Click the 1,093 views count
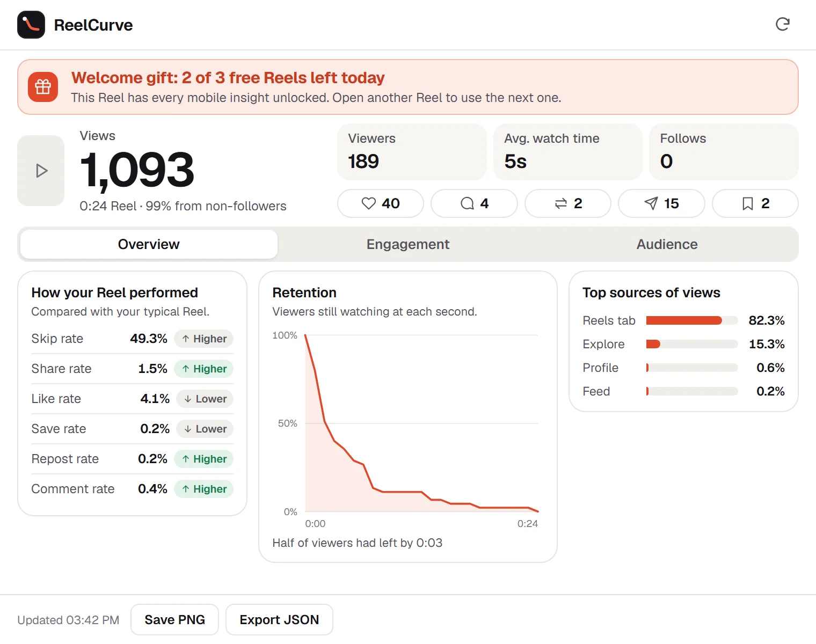This screenshot has height=644, width=816. coord(137,170)
